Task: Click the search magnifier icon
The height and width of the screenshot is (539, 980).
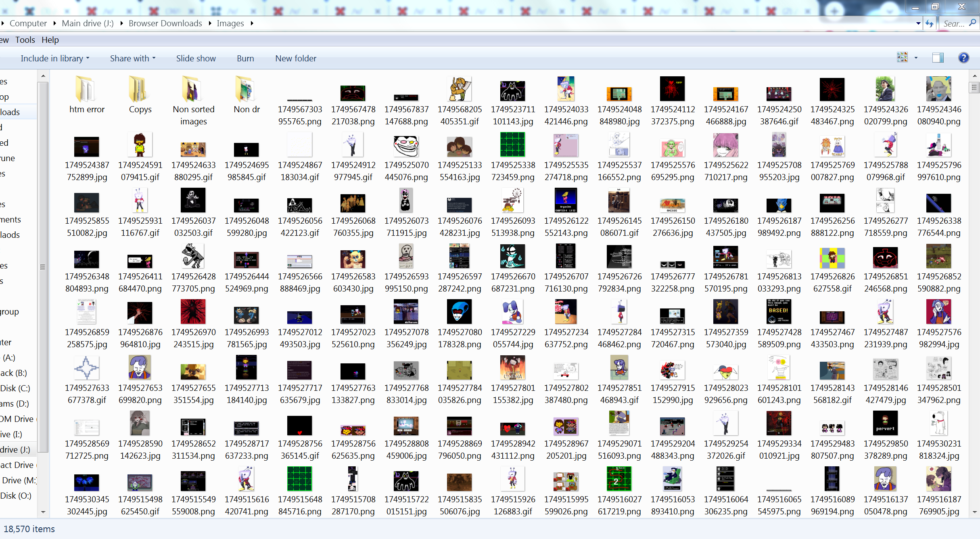Action: click(972, 23)
